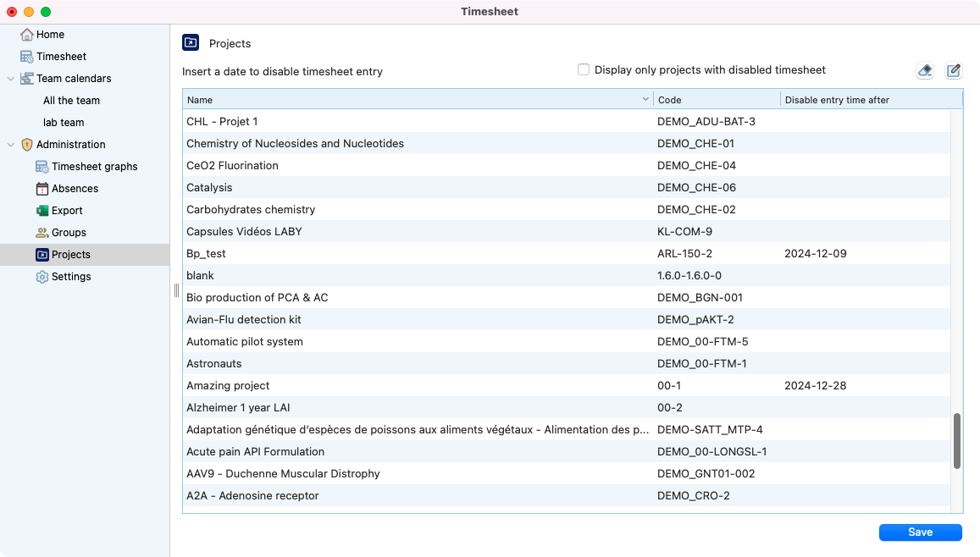Click the edit pencil icon

coord(953,70)
